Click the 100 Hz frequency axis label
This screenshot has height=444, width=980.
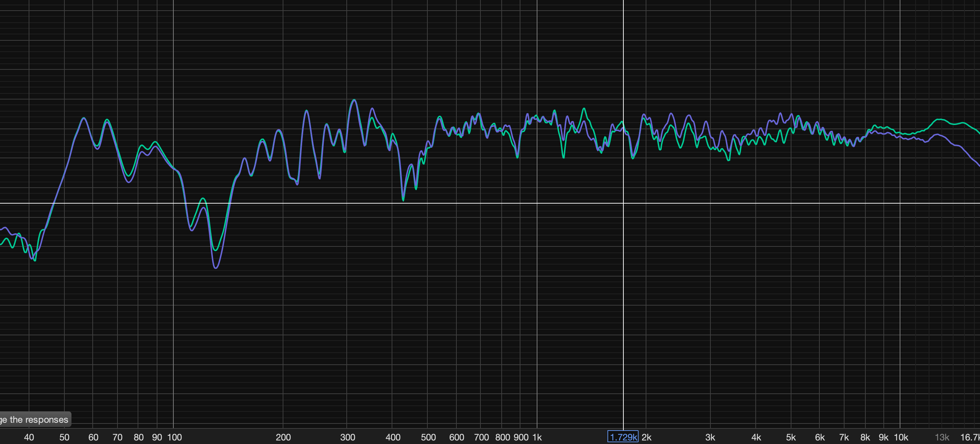(x=175, y=437)
